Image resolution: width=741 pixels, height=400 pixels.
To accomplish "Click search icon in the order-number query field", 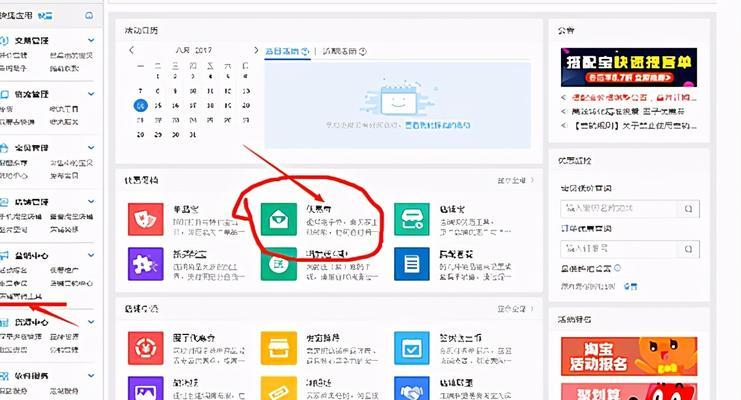I will pos(688,249).
